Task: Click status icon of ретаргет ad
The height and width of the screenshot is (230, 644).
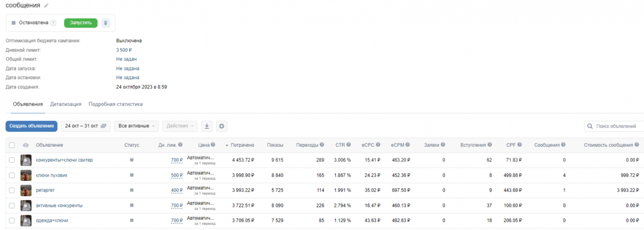Action: tap(132, 190)
